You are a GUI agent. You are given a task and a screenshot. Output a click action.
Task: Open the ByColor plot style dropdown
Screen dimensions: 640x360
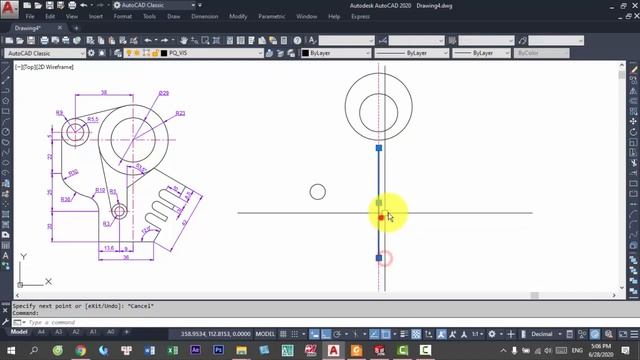coord(541,53)
